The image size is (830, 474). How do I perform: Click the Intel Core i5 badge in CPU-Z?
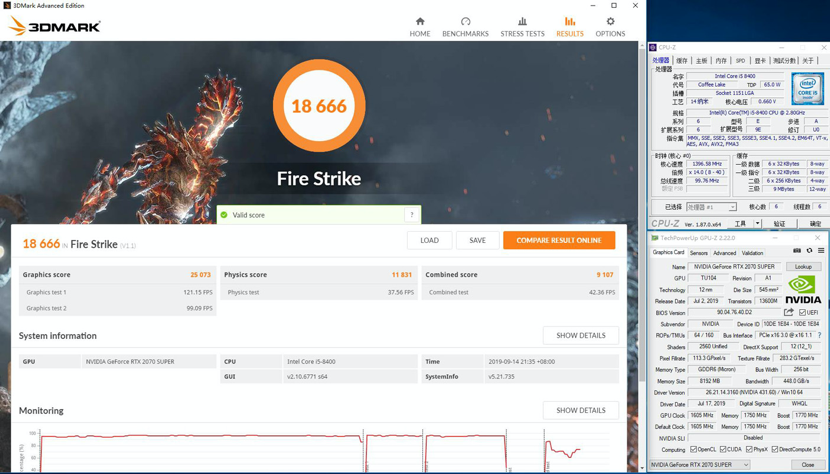tap(807, 89)
